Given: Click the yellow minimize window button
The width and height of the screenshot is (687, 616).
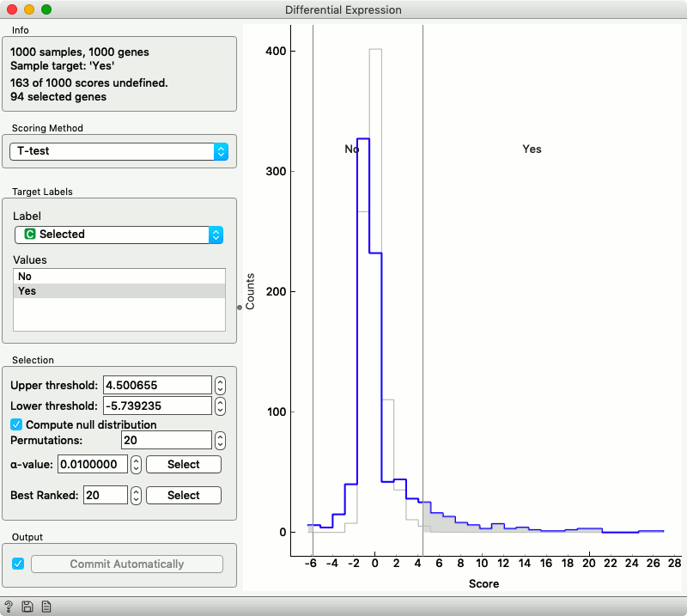Looking at the screenshot, I should 29,9.
